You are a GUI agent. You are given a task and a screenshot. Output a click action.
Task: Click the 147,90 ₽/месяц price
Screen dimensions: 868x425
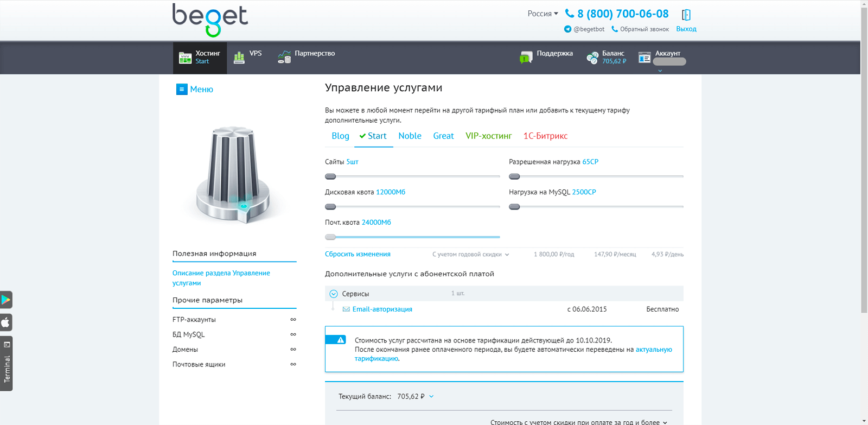coord(615,254)
